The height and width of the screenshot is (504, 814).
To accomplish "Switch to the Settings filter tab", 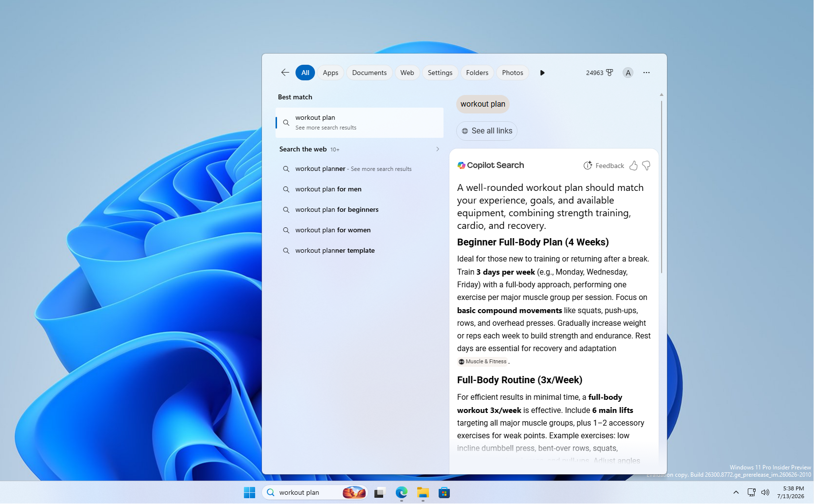I will pyautogui.click(x=440, y=73).
